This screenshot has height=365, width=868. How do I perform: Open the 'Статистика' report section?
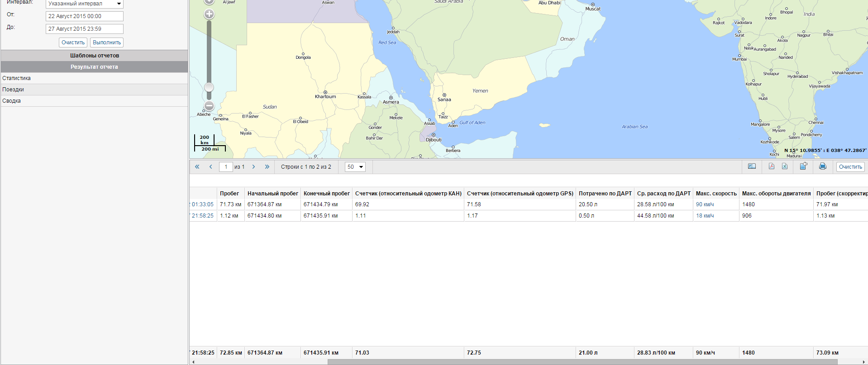17,78
